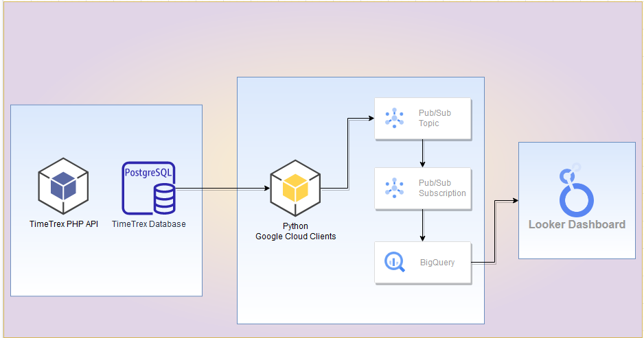This screenshot has height=338, width=644.
Task: Click the "Pub/Sub Subscription" card text
Action: click(442, 188)
